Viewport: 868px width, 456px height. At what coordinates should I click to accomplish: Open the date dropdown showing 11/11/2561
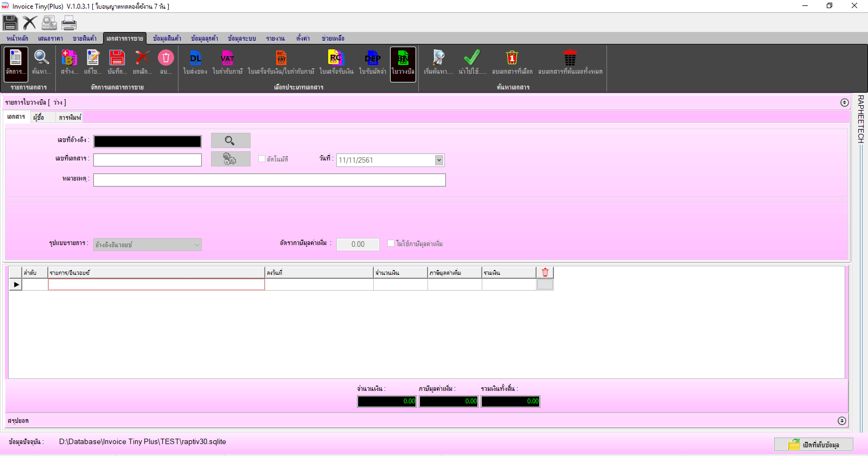[439, 160]
